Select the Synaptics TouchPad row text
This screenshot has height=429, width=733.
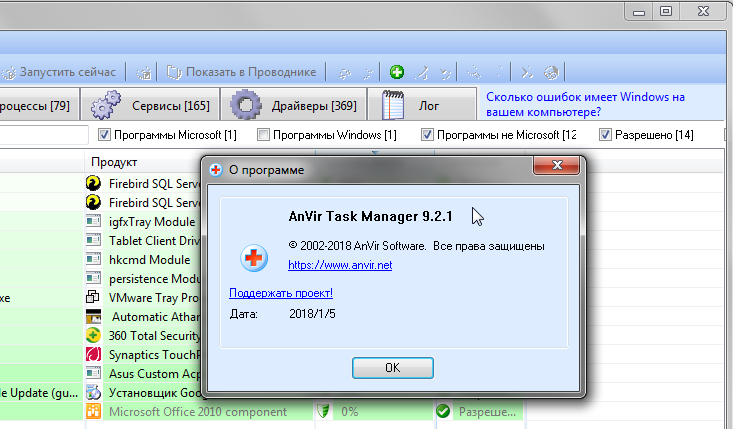tap(155, 355)
